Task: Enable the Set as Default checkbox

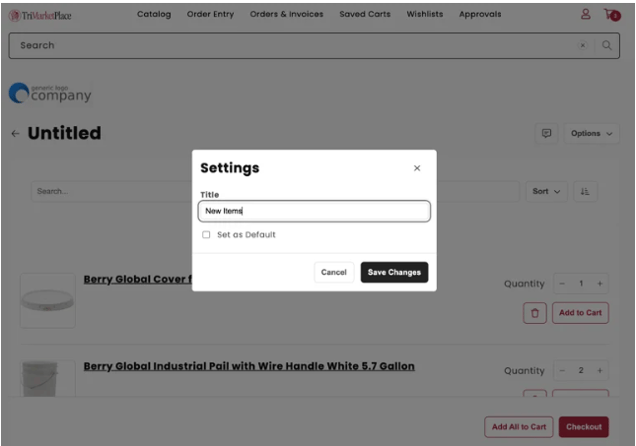Action: pos(206,235)
